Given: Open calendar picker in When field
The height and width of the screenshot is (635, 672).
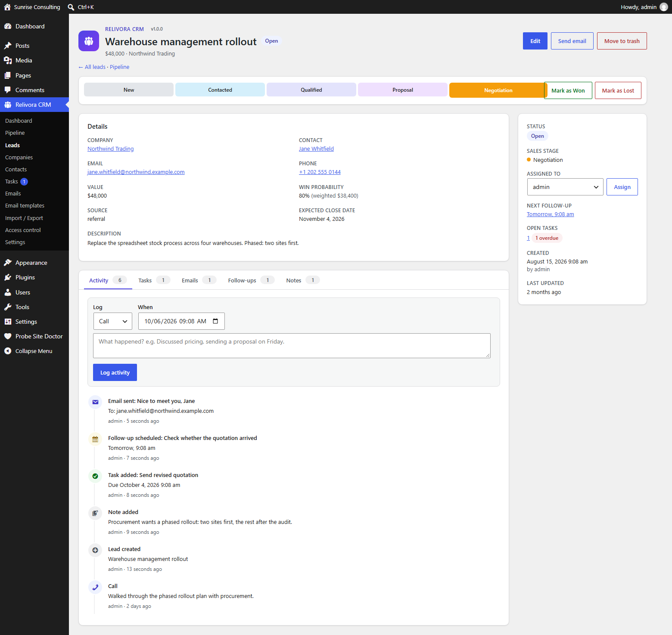Looking at the screenshot, I should (215, 321).
